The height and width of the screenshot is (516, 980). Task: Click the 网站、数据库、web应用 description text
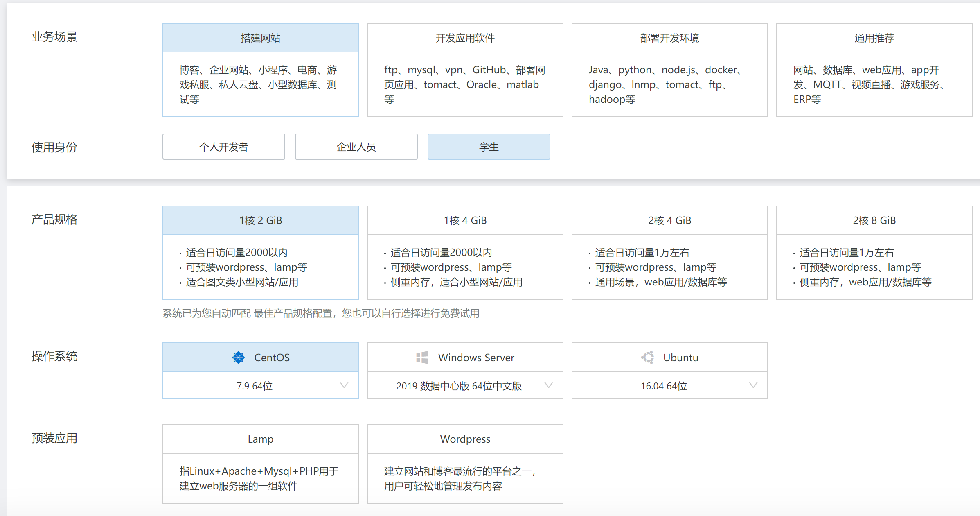[868, 85]
